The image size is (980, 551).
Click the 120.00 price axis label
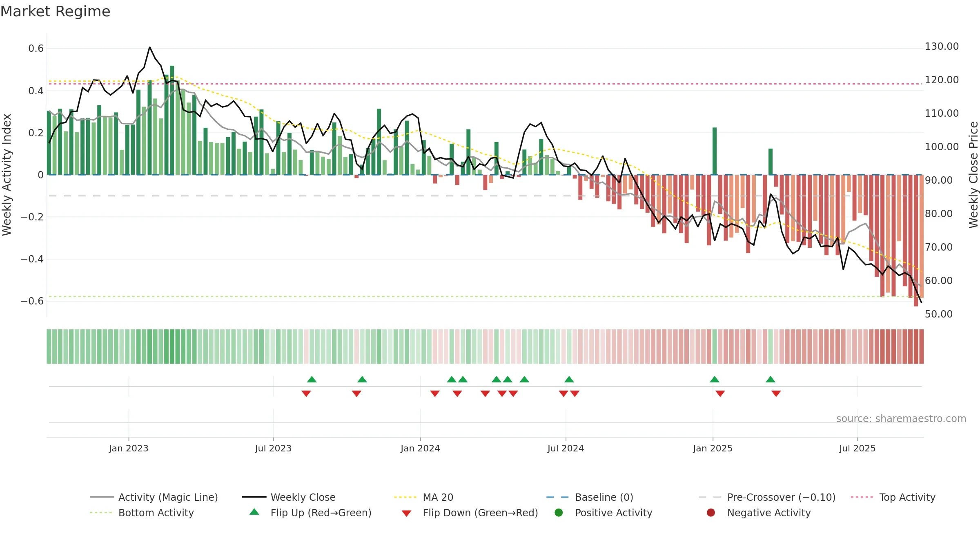942,80
